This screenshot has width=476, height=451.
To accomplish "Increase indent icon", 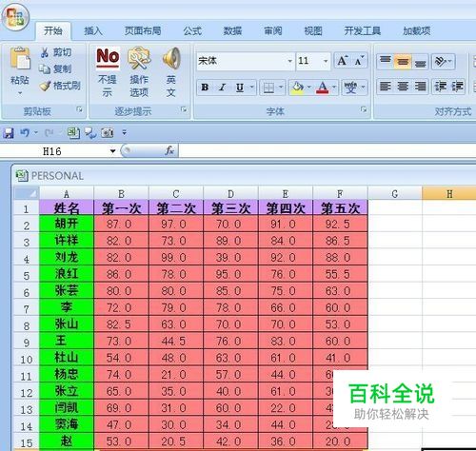I will click(x=457, y=87).
